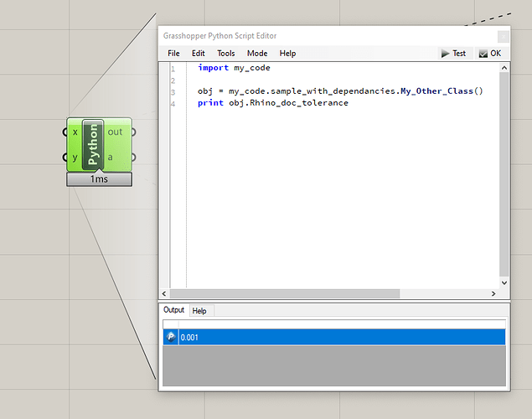This screenshot has width=532, height=419.
Task: Click the 'My_Other_Class' text in code
Action: (x=436, y=91)
